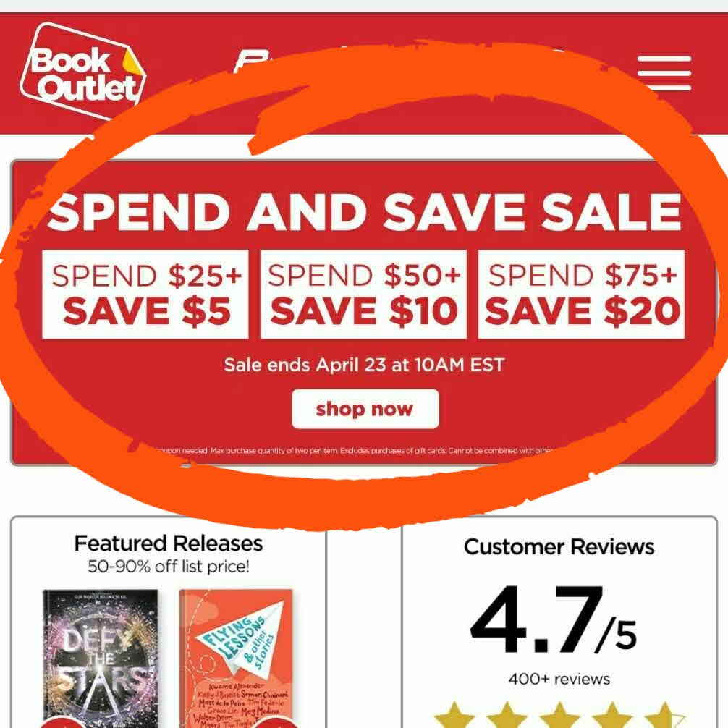Click the 4.7/5 rating score

point(553,619)
